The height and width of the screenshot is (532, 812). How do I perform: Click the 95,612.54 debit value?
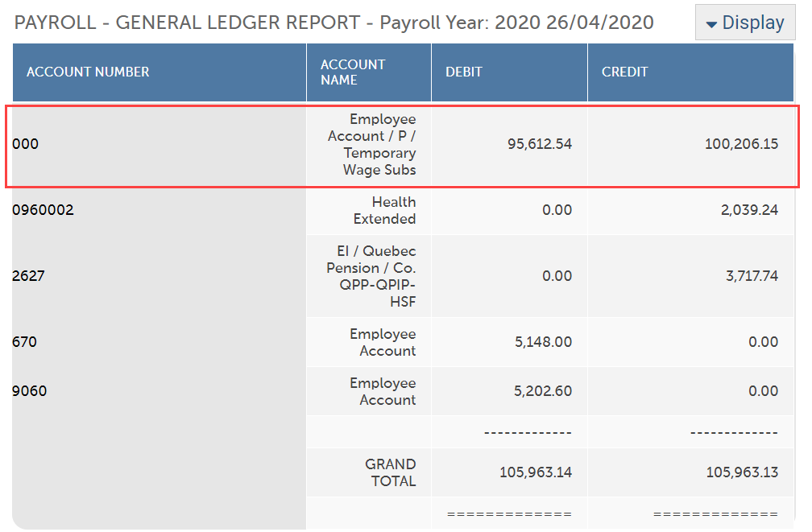(x=540, y=144)
